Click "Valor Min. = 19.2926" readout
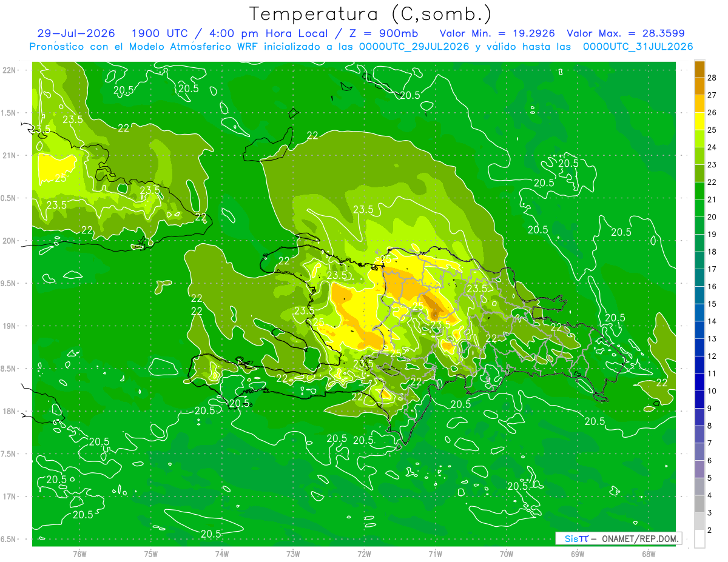The height and width of the screenshot is (562, 728). pyautogui.click(x=497, y=33)
